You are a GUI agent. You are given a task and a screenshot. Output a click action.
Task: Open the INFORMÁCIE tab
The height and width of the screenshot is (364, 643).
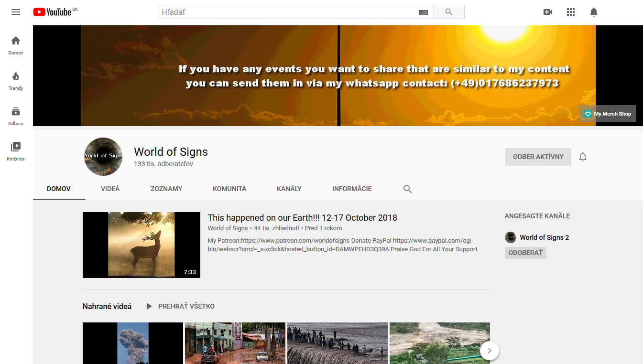(352, 189)
